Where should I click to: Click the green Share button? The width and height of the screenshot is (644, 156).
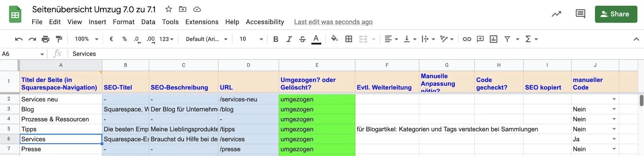616,14
